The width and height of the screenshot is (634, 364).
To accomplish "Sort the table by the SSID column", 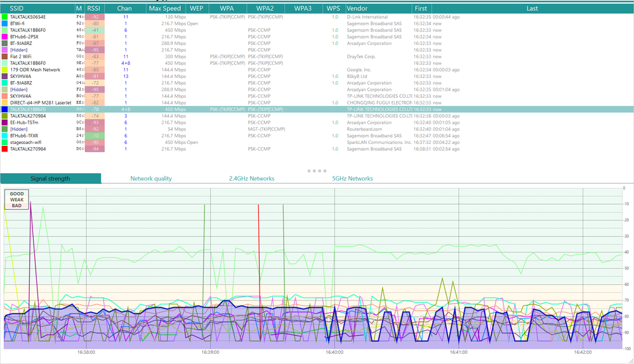I will point(37,8).
